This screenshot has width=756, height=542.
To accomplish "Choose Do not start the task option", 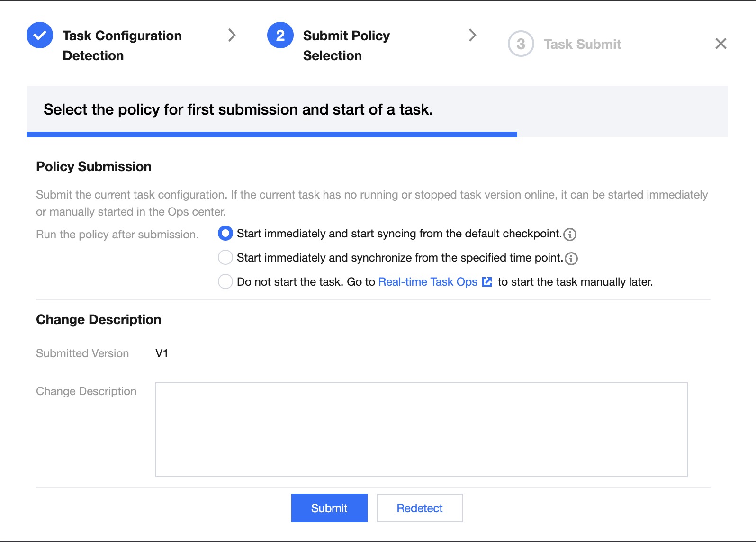I will pyautogui.click(x=225, y=282).
